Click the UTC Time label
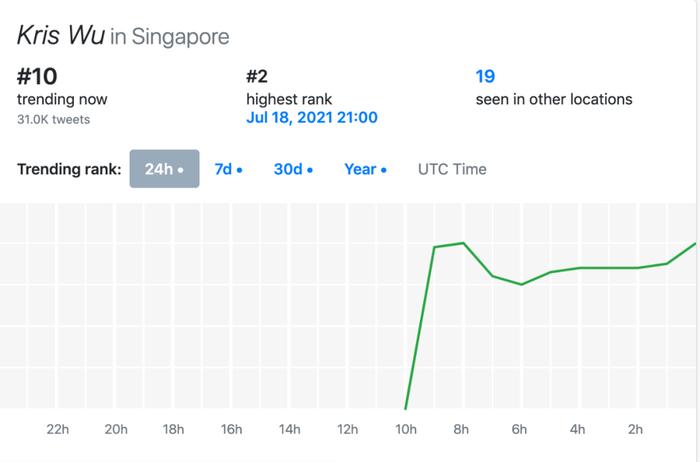Viewport: 700px width, 462px height. 452,169
